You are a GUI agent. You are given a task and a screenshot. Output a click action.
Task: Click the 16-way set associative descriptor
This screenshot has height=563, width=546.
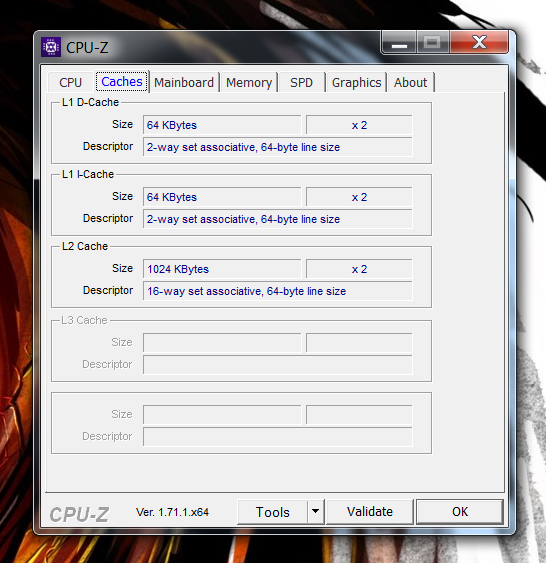click(x=277, y=291)
